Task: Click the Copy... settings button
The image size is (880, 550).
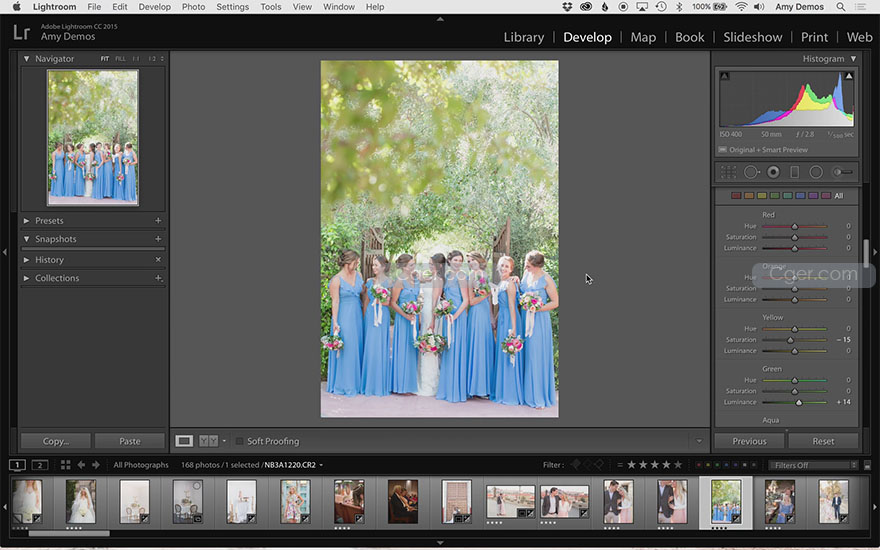Action: click(56, 441)
